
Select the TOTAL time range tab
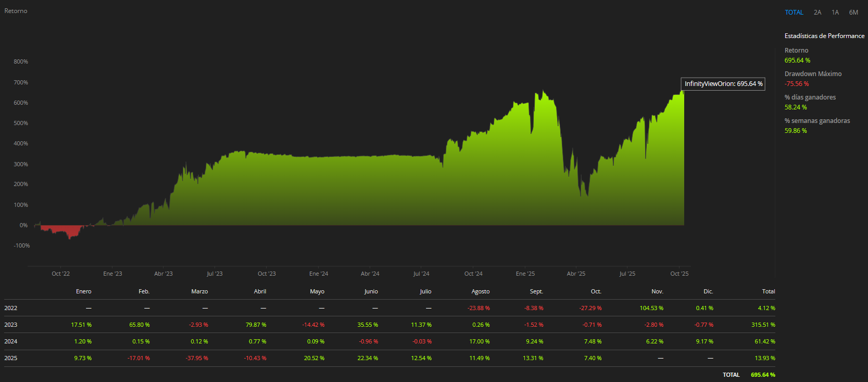[x=794, y=13]
